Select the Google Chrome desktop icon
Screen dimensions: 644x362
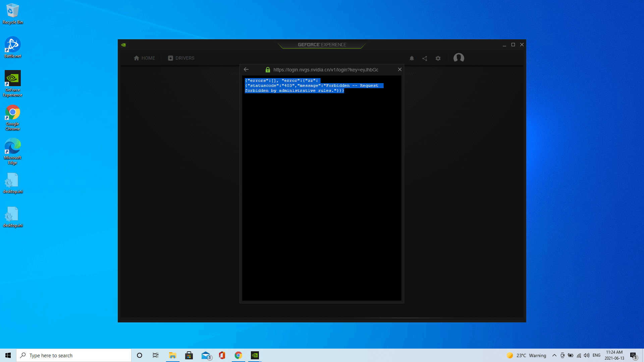tap(13, 117)
